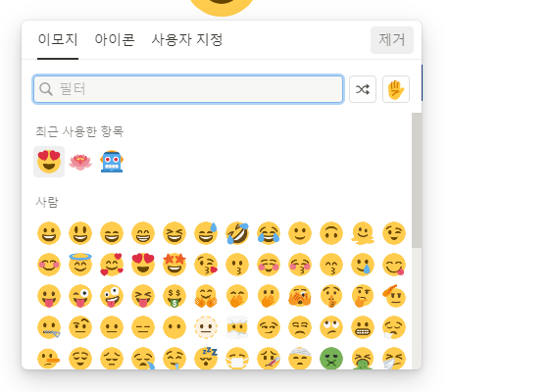The image size is (549, 392).
Task: Select the money-mouth face emoji
Action: tap(175, 296)
